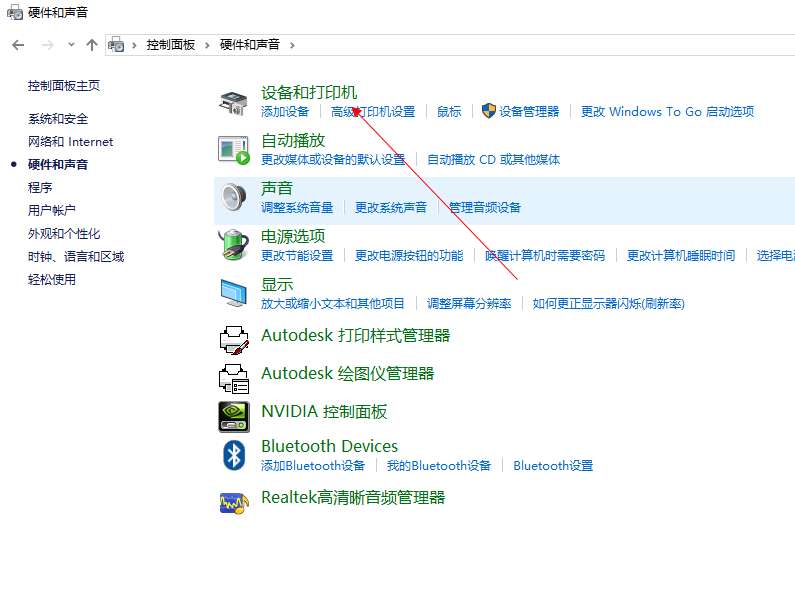Click the forward navigation arrow
This screenshot has height=597, width=795.
[48, 45]
